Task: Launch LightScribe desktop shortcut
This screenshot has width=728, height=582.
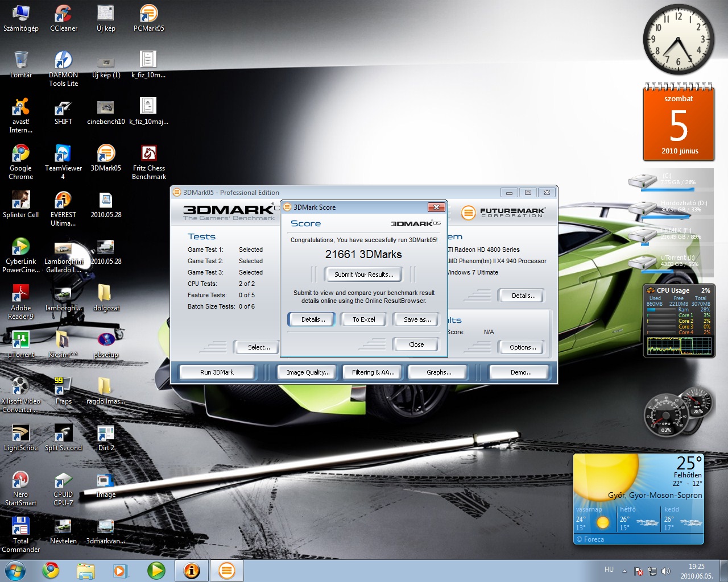Action: (21, 437)
